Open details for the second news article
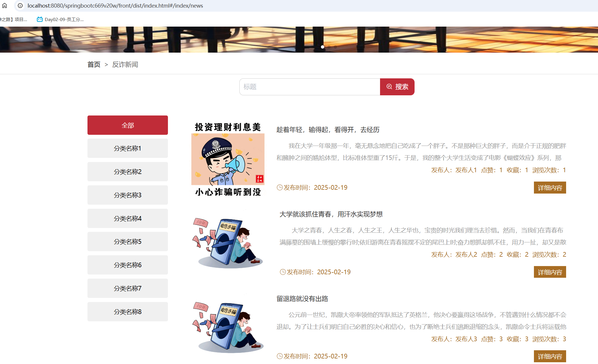 [x=550, y=272]
